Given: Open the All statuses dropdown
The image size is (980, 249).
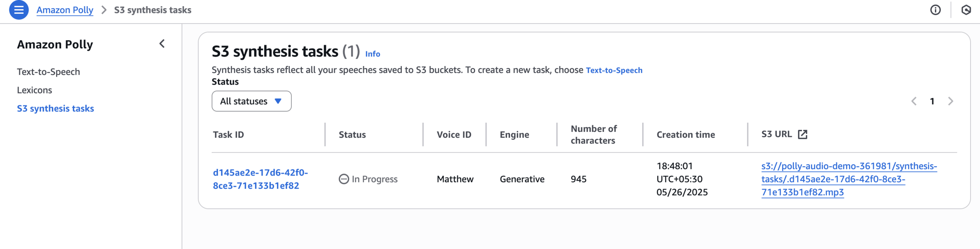Looking at the screenshot, I should pos(251,101).
